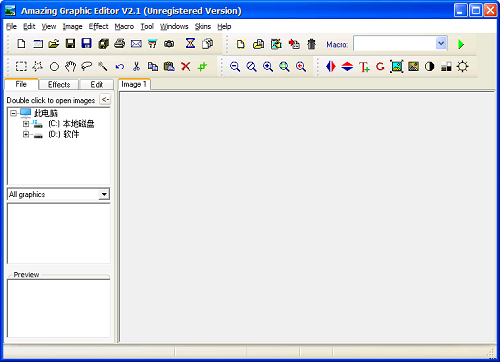The width and height of the screenshot is (500, 362).
Task: Minimize the Amazing Graphic Editor window
Action: (x=460, y=10)
